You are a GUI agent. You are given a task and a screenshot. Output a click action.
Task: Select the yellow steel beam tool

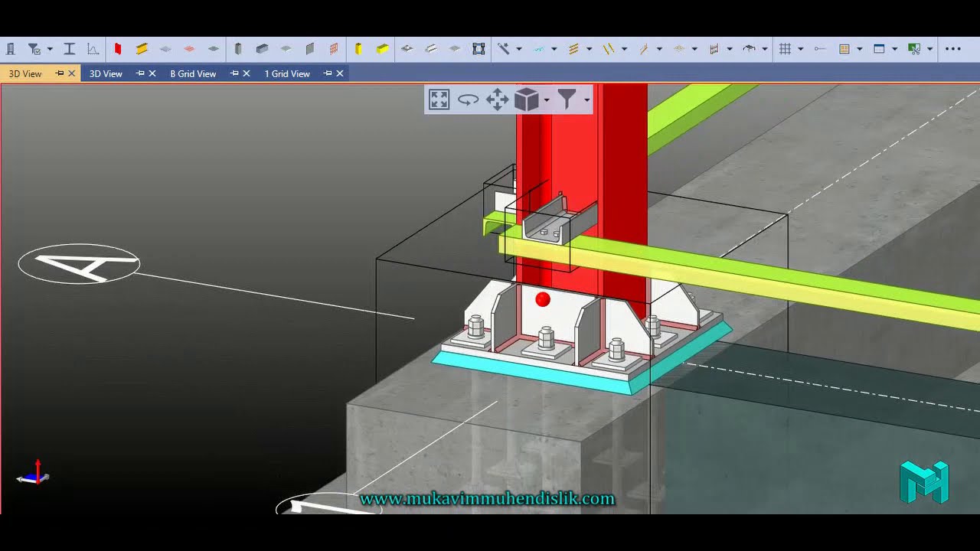(x=142, y=49)
